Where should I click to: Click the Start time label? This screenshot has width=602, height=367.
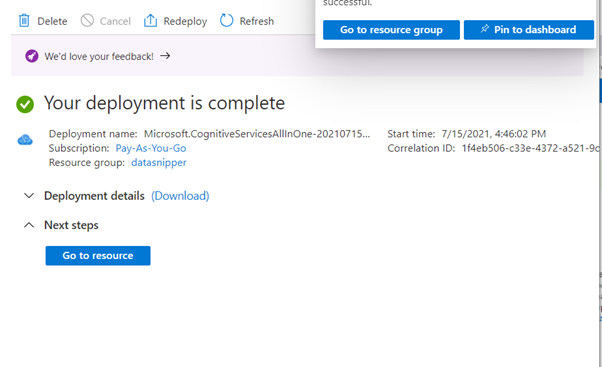[x=411, y=134]
